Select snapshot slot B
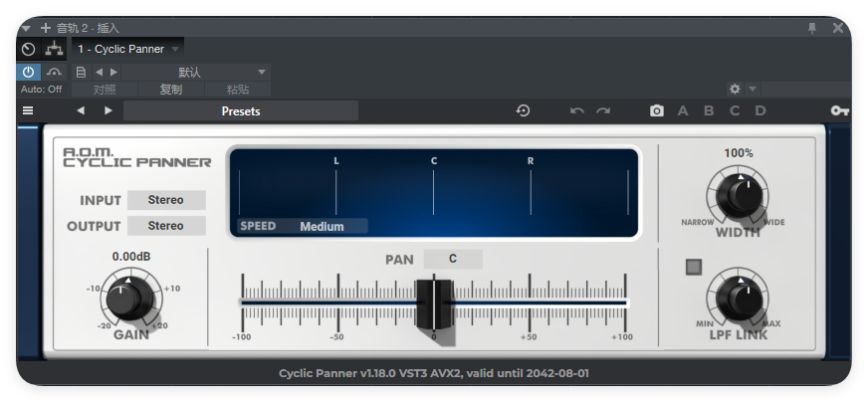The height and width of the screenshot is (402, 868). coord(709,110)
